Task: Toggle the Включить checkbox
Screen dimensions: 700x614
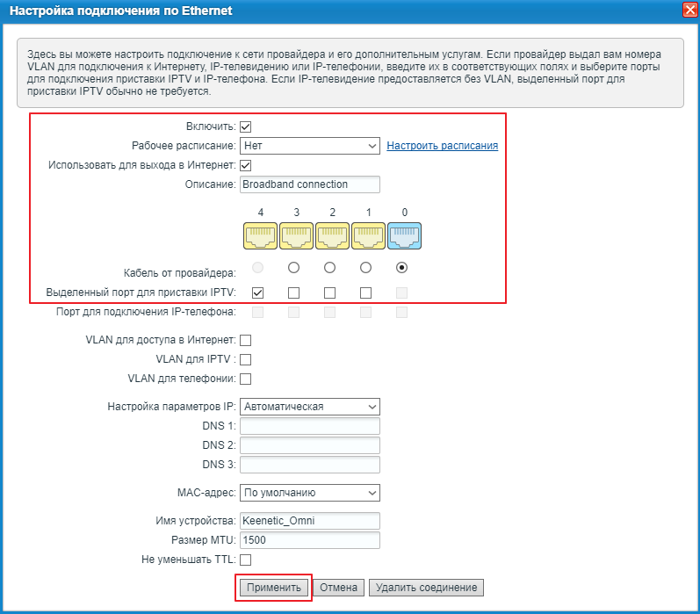Action: pyautogui.click(x=246, y=127)
